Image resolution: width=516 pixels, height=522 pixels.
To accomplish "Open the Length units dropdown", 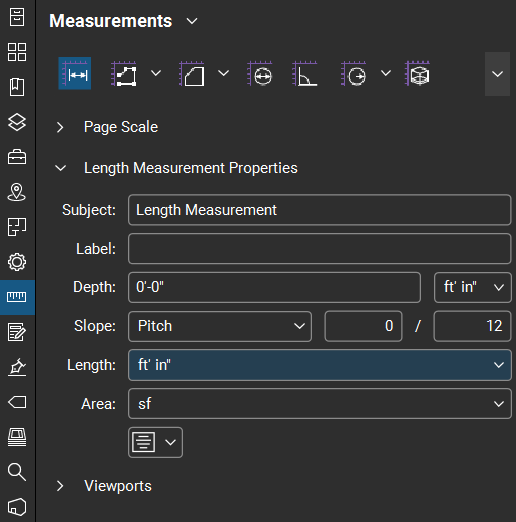I will point(320,365).
